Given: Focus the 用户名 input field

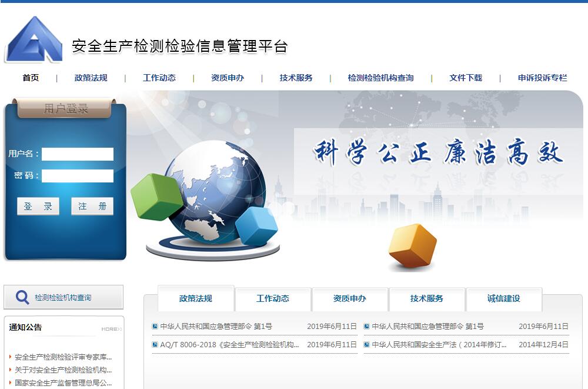Looking at the screenshot, I should pos(77,154).
